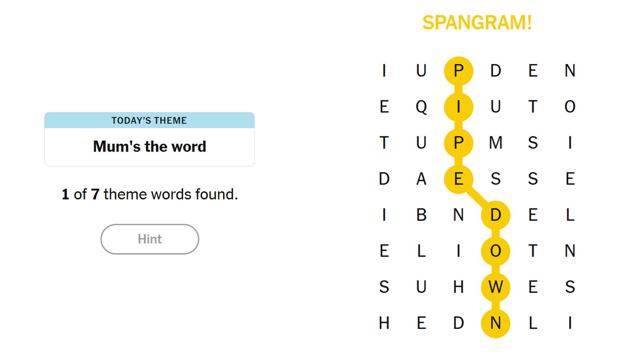The width and height of the screenshot is (644, 362).
Task: Click the highlighted yellow D tile
Action: tap(495, 215)
